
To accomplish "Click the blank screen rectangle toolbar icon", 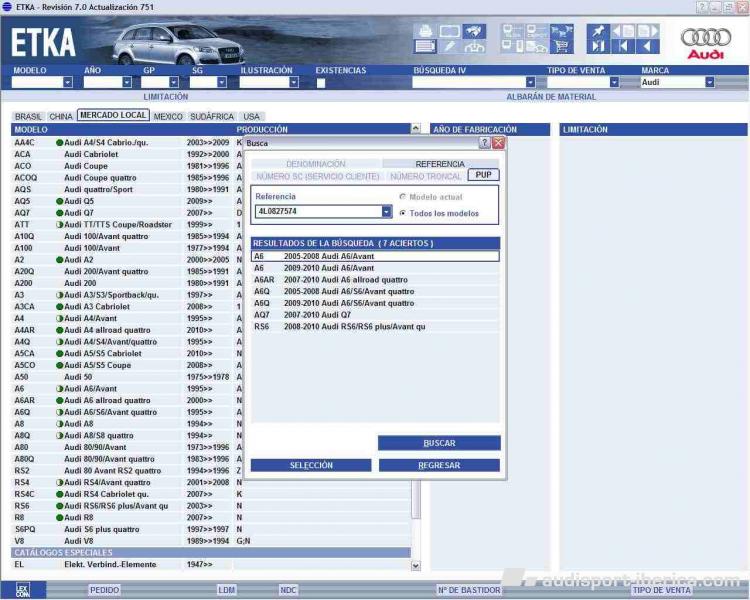I will tap(450, 31).
